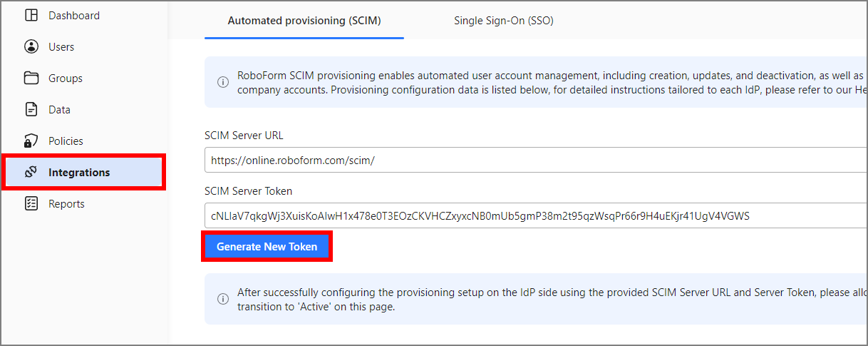Open Users label in the sidebar

61,47
